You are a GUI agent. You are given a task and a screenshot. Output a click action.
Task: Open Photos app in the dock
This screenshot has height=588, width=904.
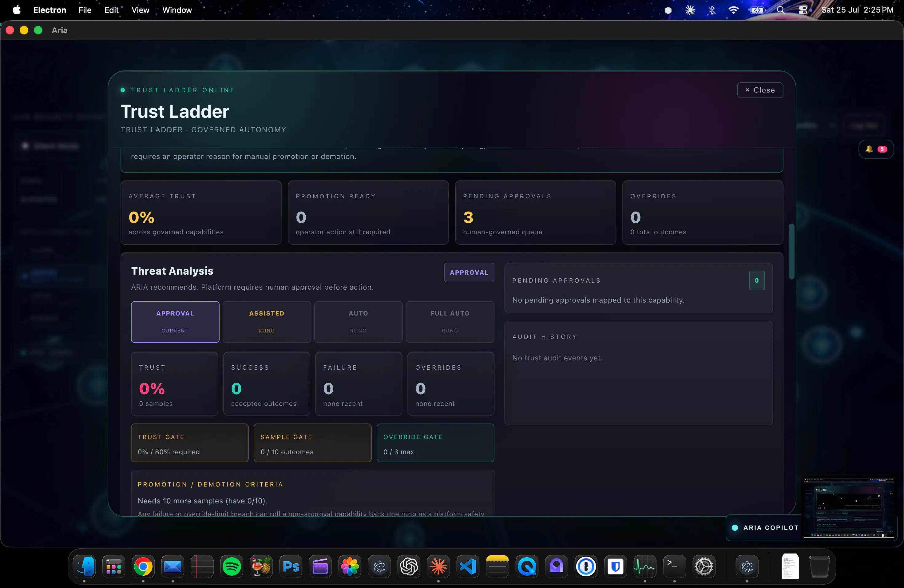click(x=350, y=566)
